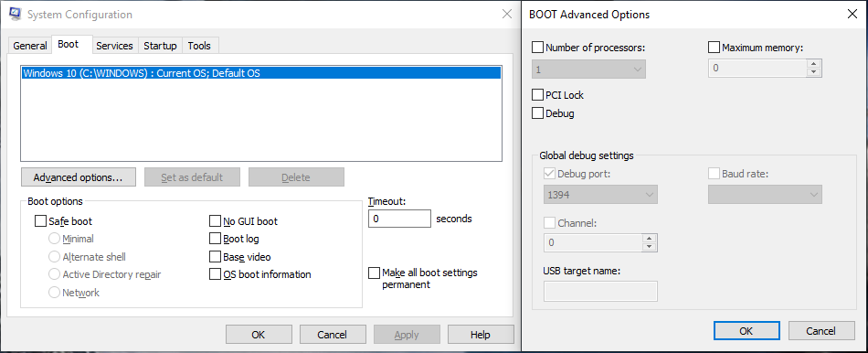
Task: Click the Set as default button
Action: 192,177
